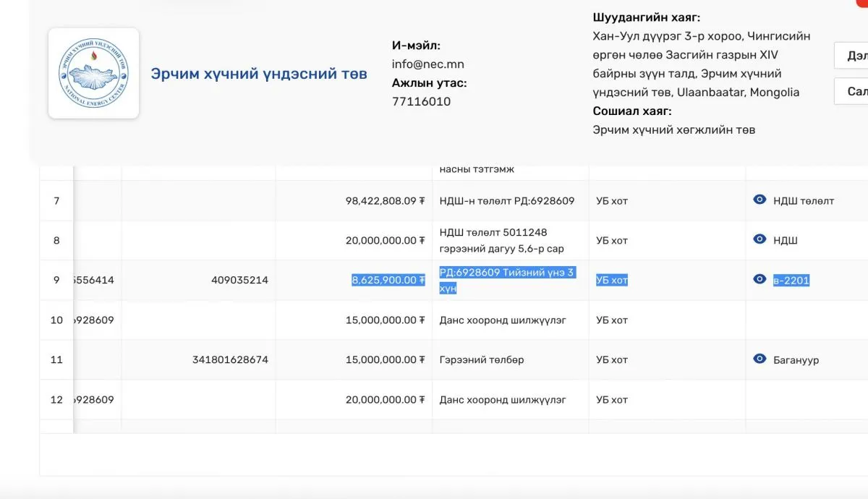Click the eye icon next to в-2201

click(759, 279)
